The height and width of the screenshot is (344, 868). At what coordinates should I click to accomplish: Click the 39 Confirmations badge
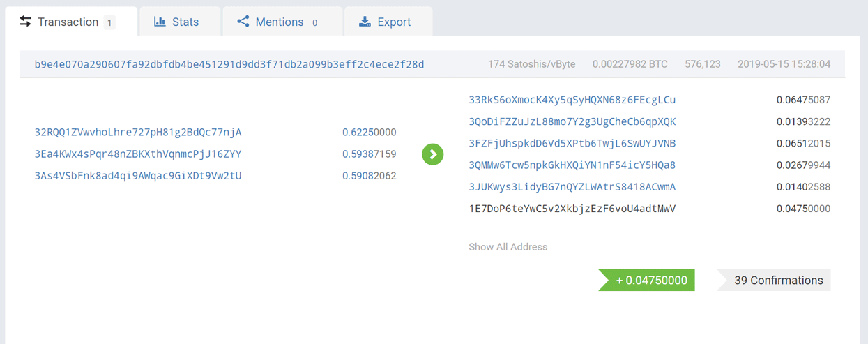click(774, 281)
